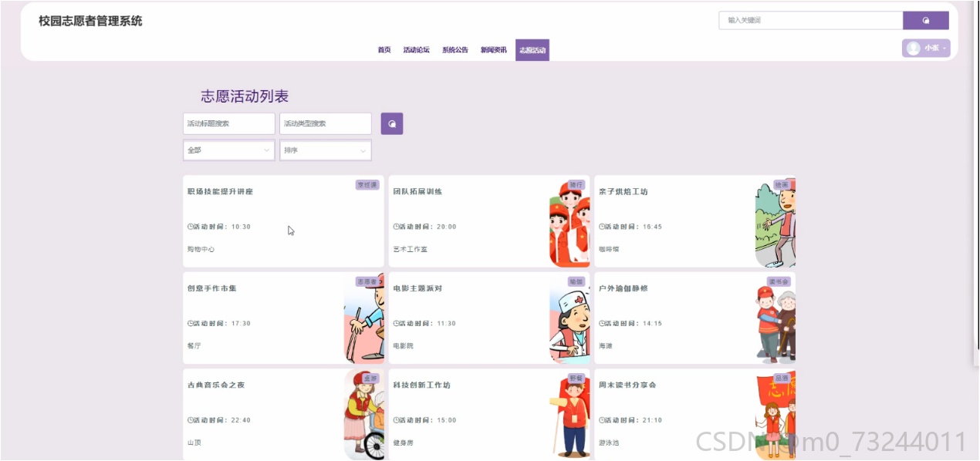The image size is (980, 461).
Task: Click clock icon on 职场技能提升讲座 card
Action: pos(190,227)
